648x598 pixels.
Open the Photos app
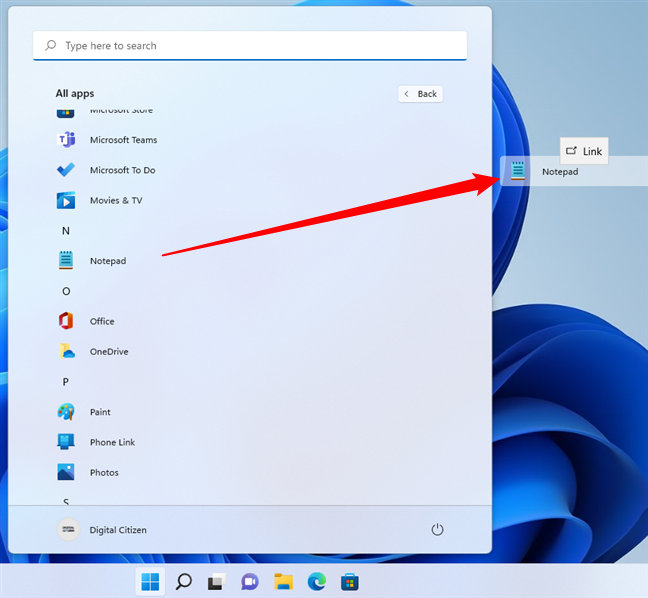(103, 472)
